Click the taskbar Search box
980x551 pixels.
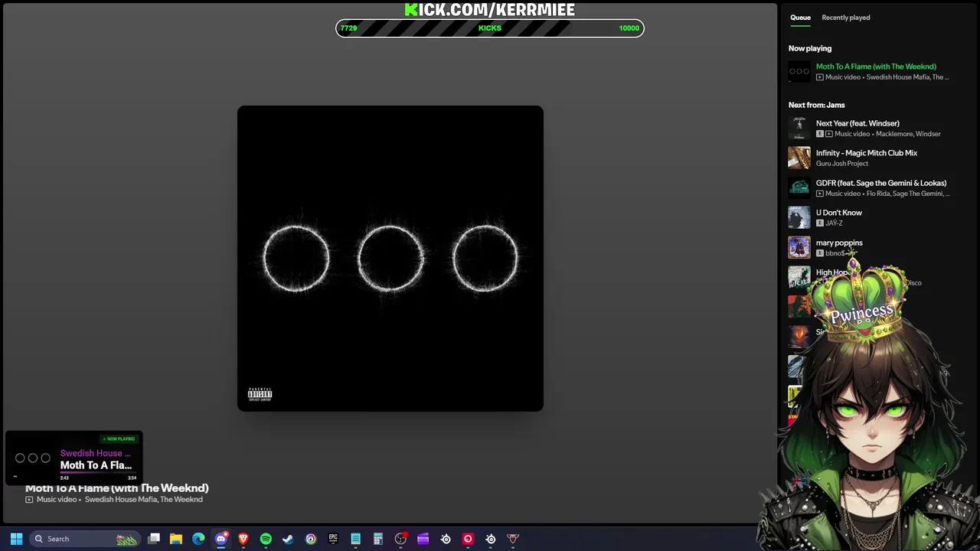84,539
